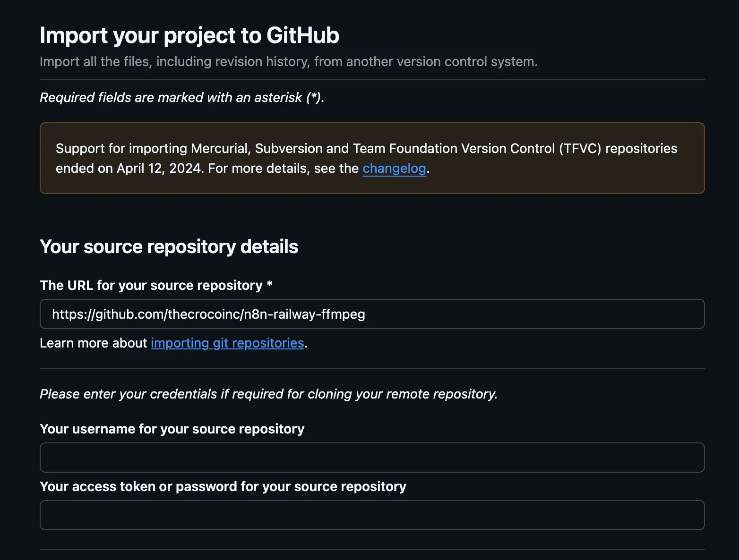The height and width of the screenshot is (560, 739).
Task: Click the "Your username for your source repository" label
Action: coord(172,429)
